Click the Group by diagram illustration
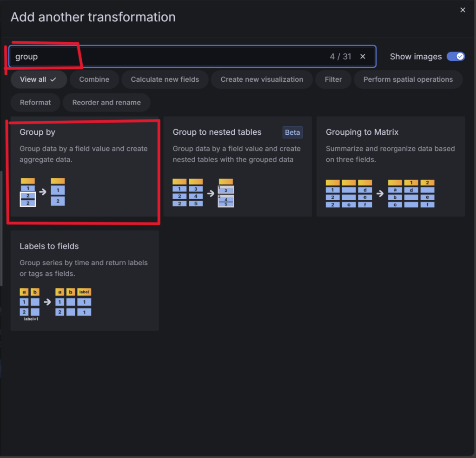Viewport: 476px width, 458px height. click(x=43, y=192)
